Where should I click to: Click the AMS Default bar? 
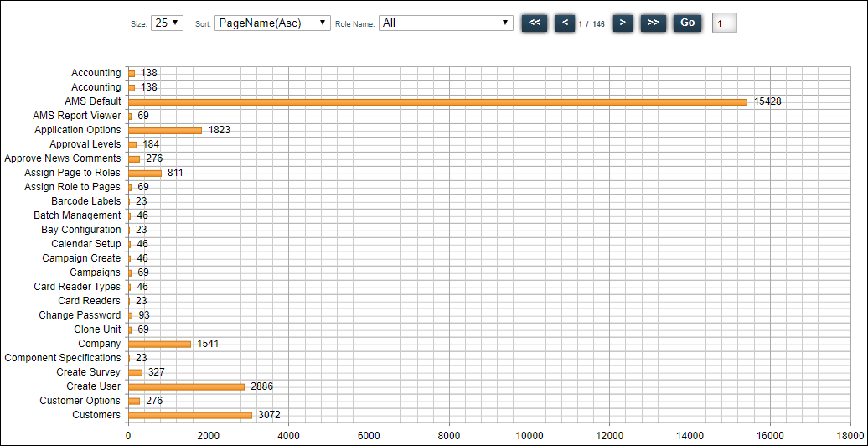point(436,101)
